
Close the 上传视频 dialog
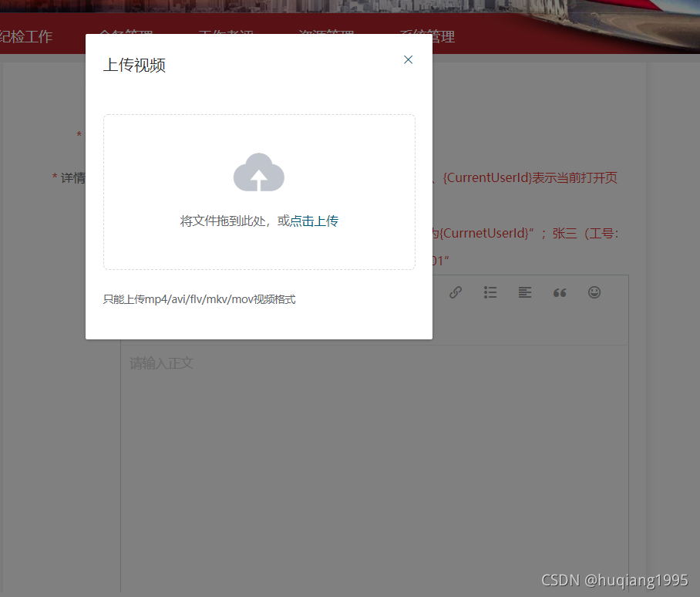pos(408,59)
